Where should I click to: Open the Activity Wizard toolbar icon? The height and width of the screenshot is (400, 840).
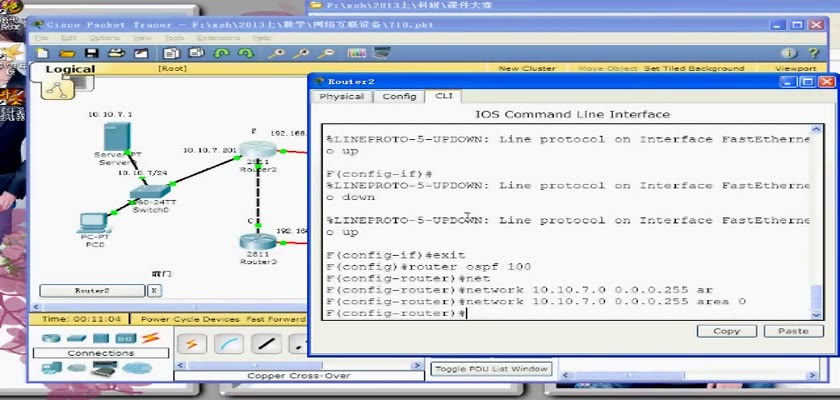point(141,53)
